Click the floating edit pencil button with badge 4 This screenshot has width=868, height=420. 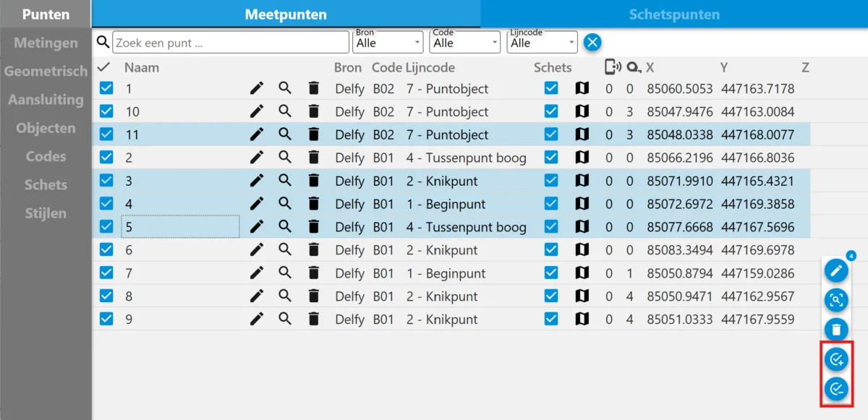836,270
